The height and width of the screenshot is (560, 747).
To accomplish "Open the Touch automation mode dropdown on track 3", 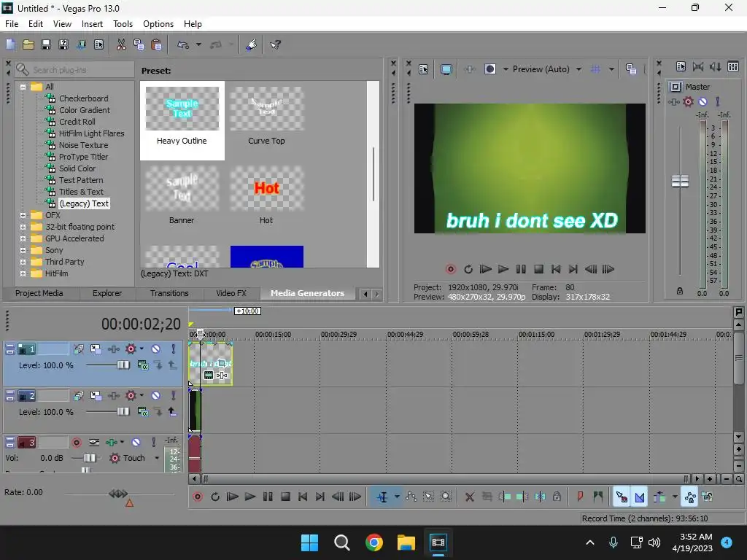I will point(157,458).
